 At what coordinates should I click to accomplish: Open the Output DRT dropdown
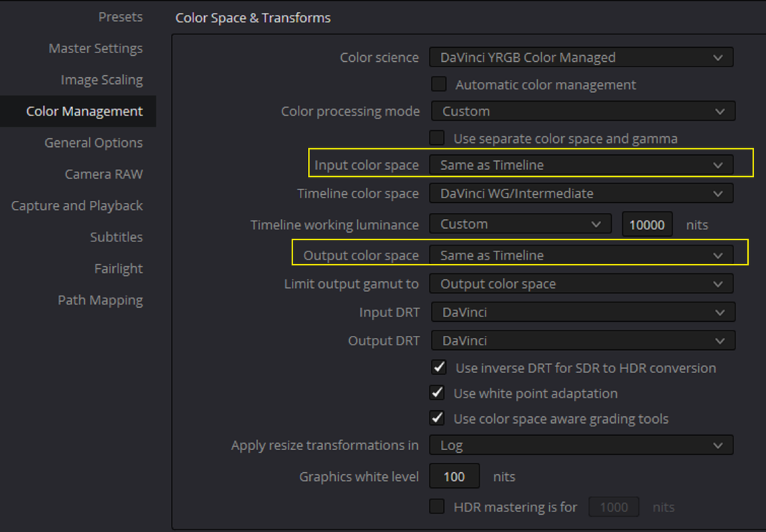[x=582, y=340]
